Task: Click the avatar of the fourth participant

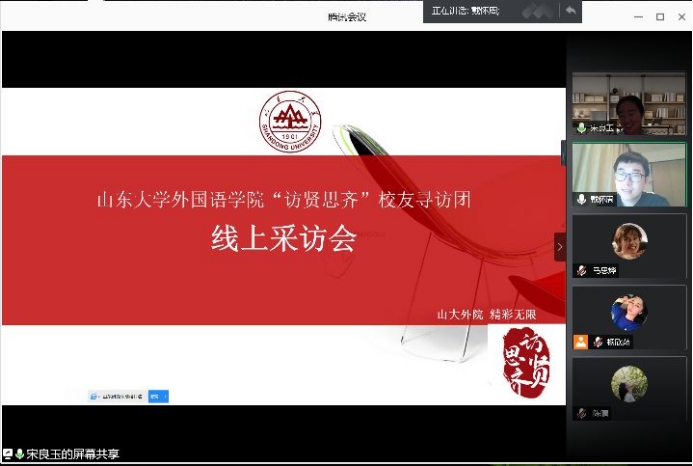Action: (629, 312)
